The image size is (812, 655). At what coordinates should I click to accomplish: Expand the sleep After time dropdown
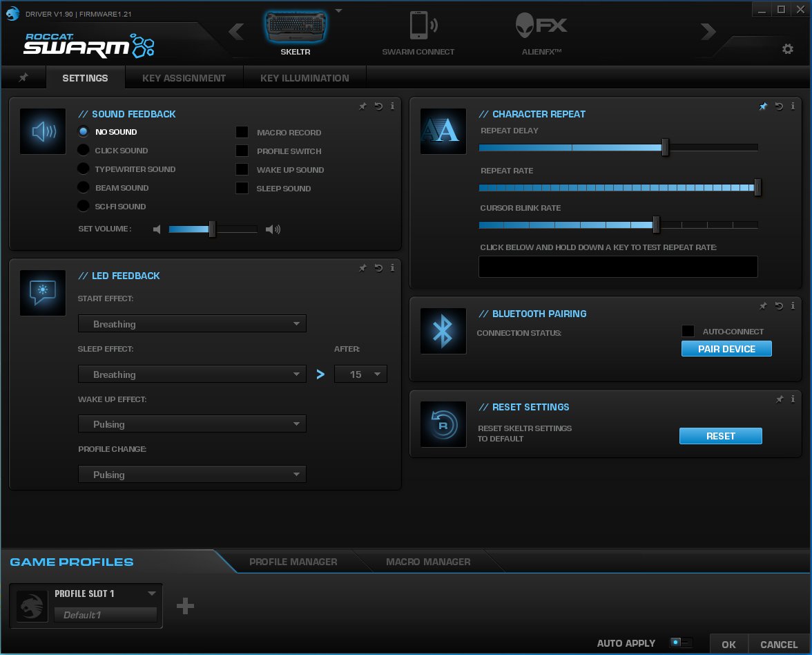click(x=360, y=374)
